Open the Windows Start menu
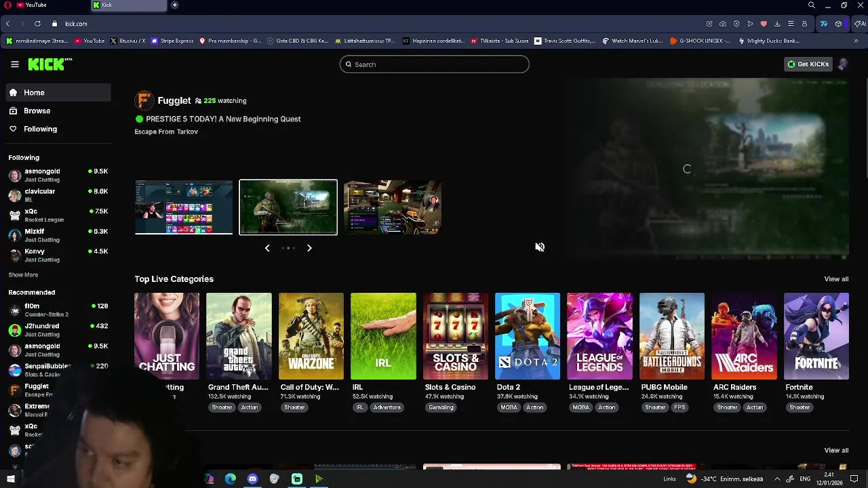 tap(10, 479)
